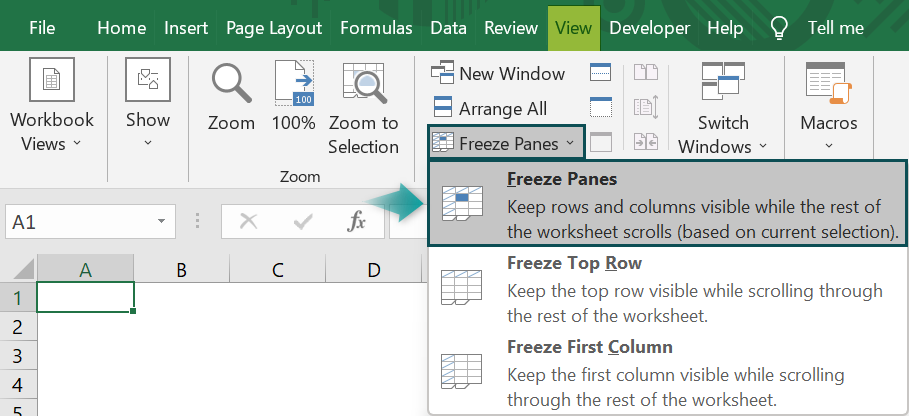Click View Side by Side icon

[x=646, y=72]
